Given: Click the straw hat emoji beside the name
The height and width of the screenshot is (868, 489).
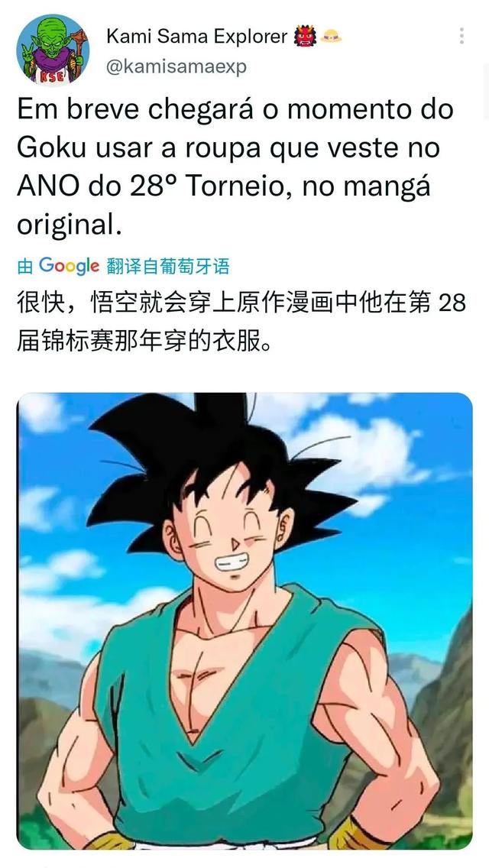Looking at the screenshot, I should point(331,37).
